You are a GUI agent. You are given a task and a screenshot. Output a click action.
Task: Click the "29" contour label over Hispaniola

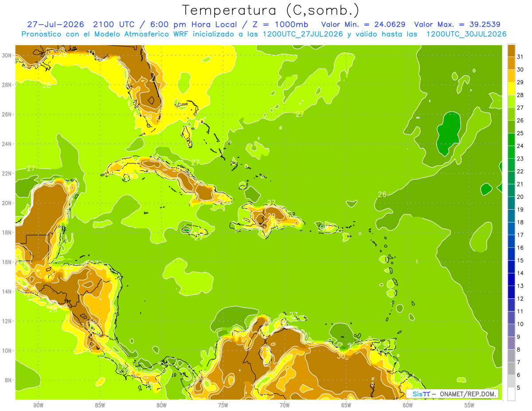(271, 216)
